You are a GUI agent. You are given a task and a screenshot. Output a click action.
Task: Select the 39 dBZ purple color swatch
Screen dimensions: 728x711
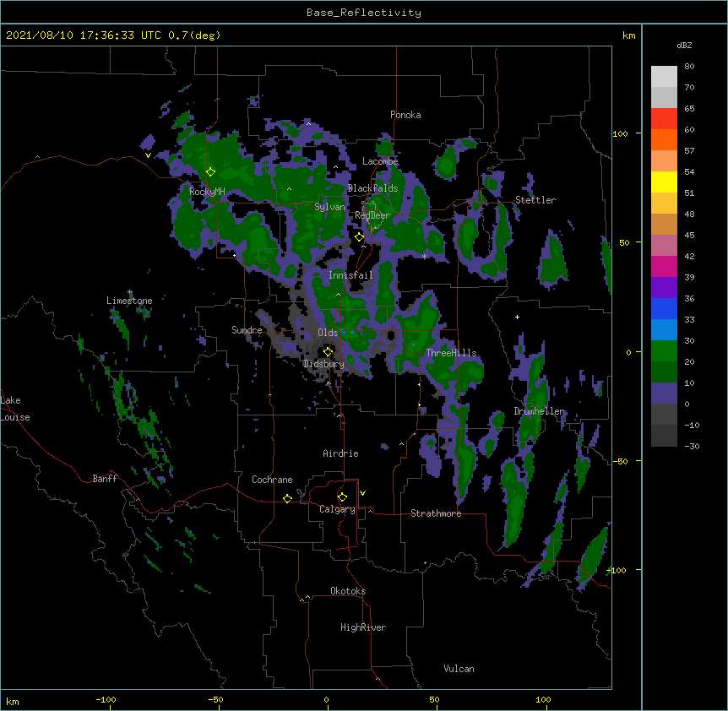(664, 288)
